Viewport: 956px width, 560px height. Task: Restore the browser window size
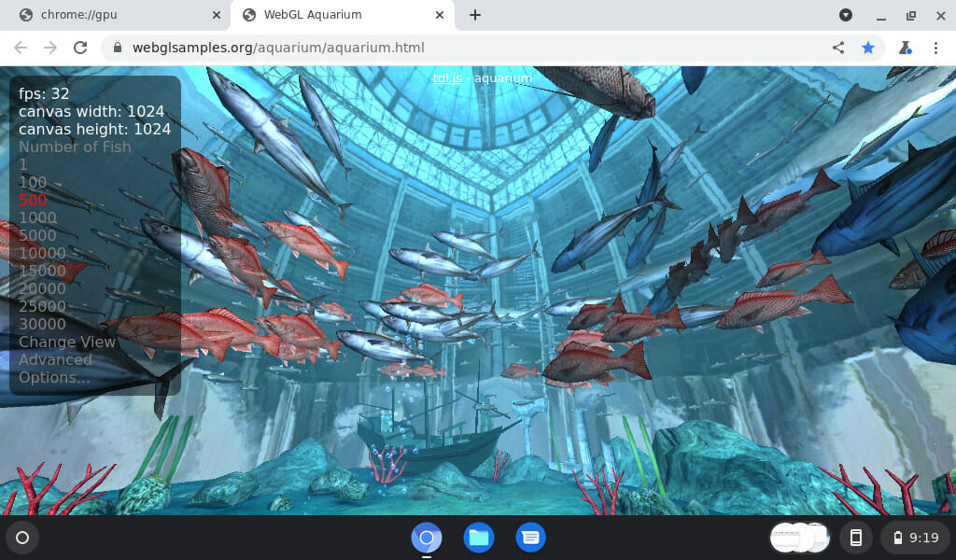[x=911, y=15]
